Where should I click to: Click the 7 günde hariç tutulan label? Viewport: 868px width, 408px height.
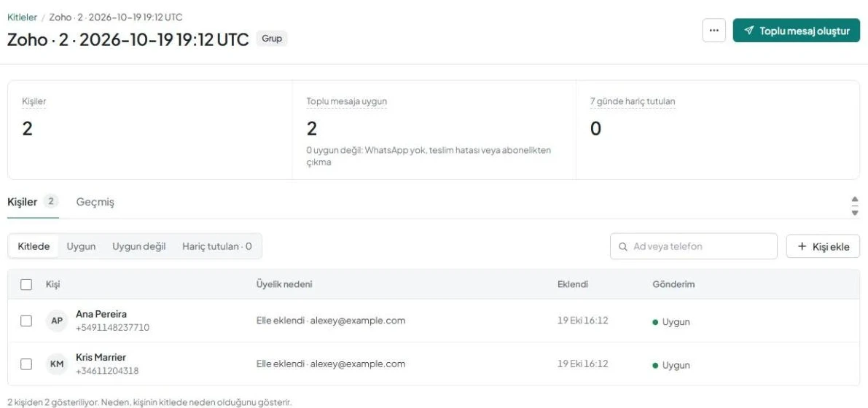pos(633,102)
